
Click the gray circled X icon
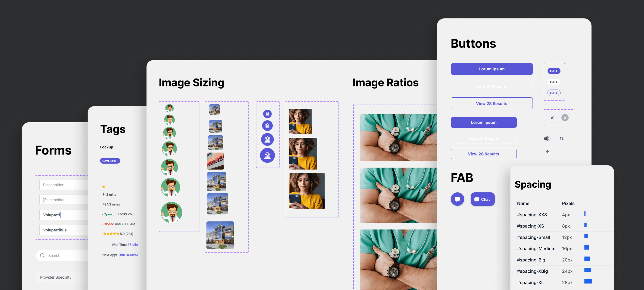pos(565,118)
